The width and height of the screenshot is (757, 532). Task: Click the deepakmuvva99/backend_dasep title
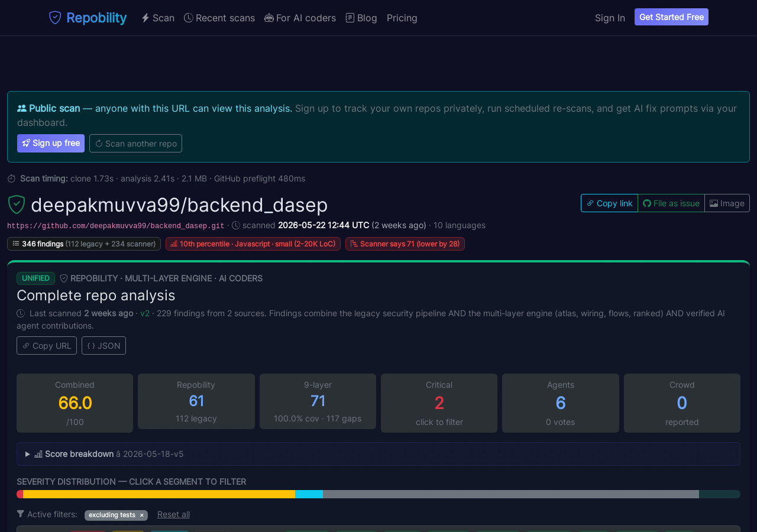[x=179, y=205]
